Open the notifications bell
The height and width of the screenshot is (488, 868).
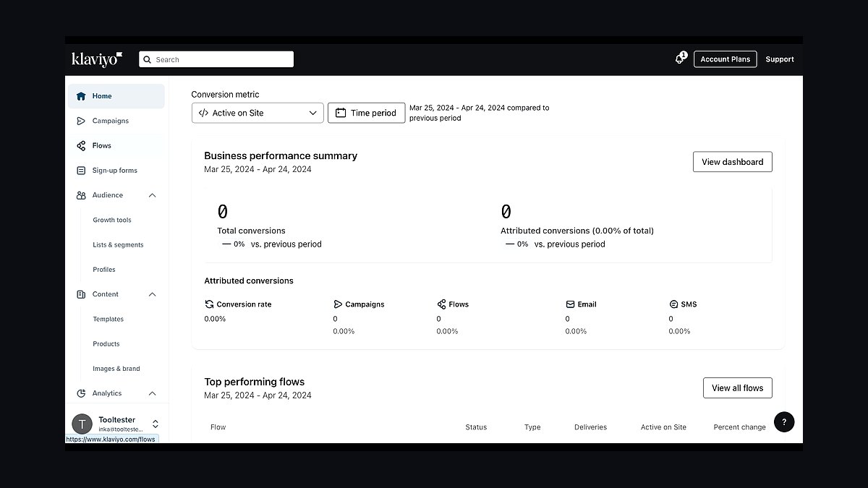point(680,59)
